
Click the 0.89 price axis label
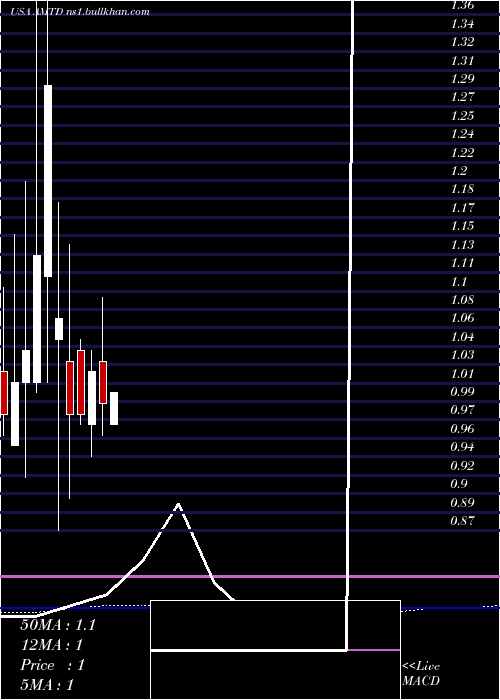click(x=462, y=503)
